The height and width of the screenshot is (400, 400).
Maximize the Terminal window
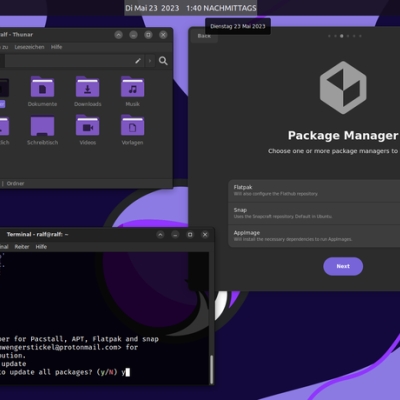[190, 235]
